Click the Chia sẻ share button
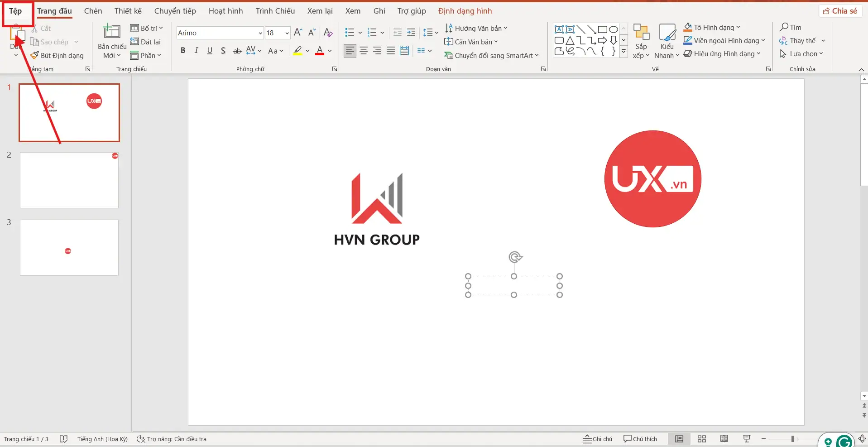 point(840,11)
